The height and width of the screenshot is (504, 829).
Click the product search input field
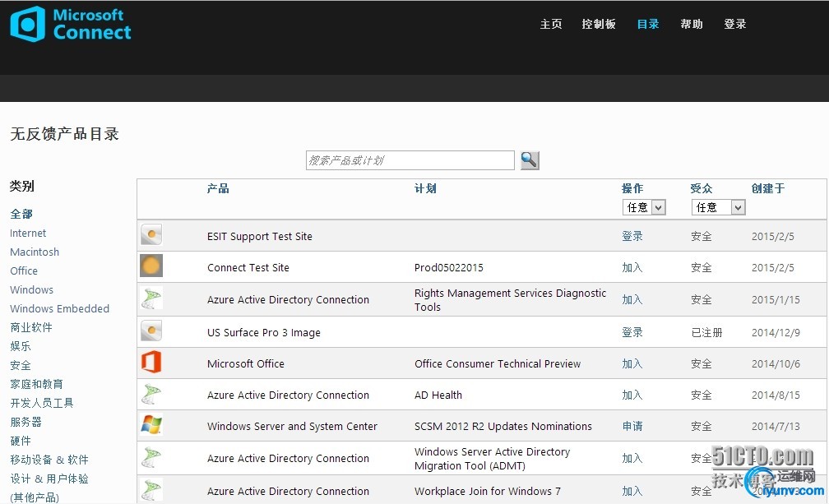pyautogui.click(x=410, y=160)
